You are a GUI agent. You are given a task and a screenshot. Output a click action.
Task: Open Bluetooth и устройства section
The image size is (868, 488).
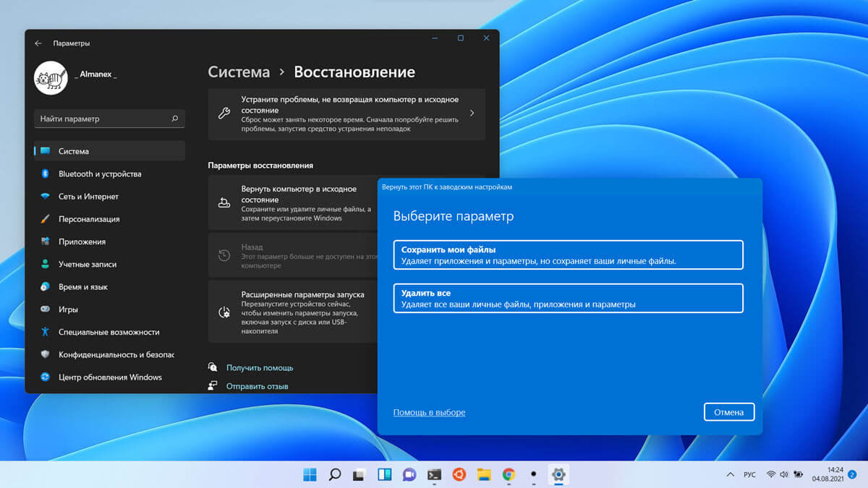point(109,174)
